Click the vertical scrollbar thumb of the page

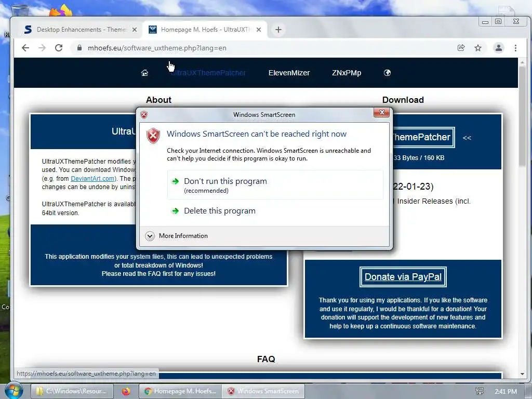(x=523, y=115)
